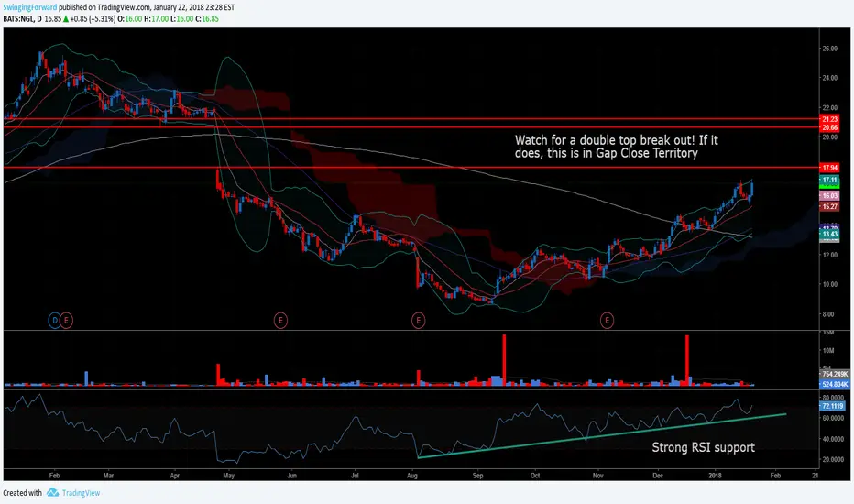854x504 pixels.
Task: Click the dark red 15.27 price label
Action: (829, 206)
